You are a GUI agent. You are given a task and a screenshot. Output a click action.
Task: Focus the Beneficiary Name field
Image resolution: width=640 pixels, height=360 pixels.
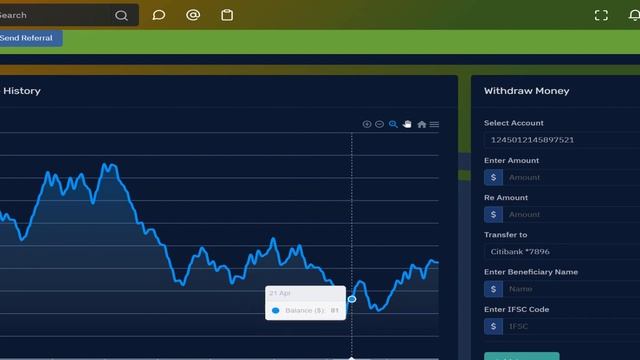571,289
